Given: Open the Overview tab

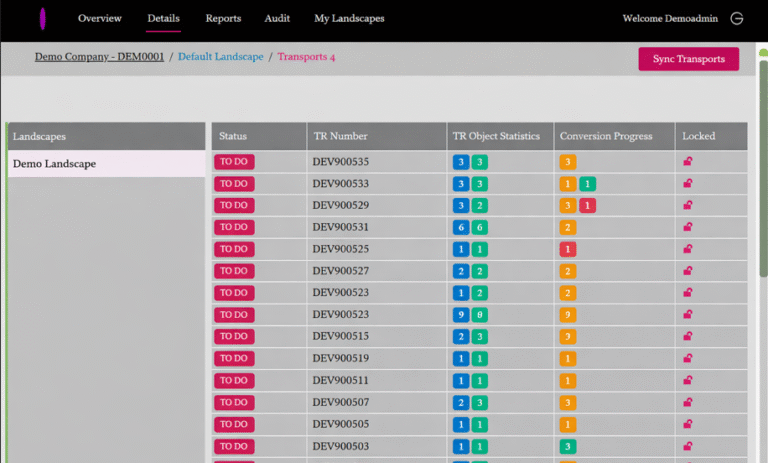Looking at the screenshot, I should [x=100, y=18].
